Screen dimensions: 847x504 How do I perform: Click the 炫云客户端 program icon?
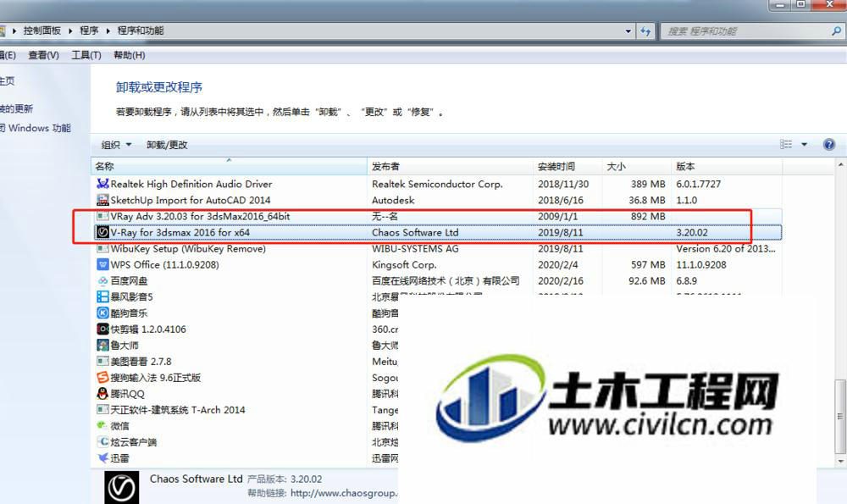pos(102,442)
